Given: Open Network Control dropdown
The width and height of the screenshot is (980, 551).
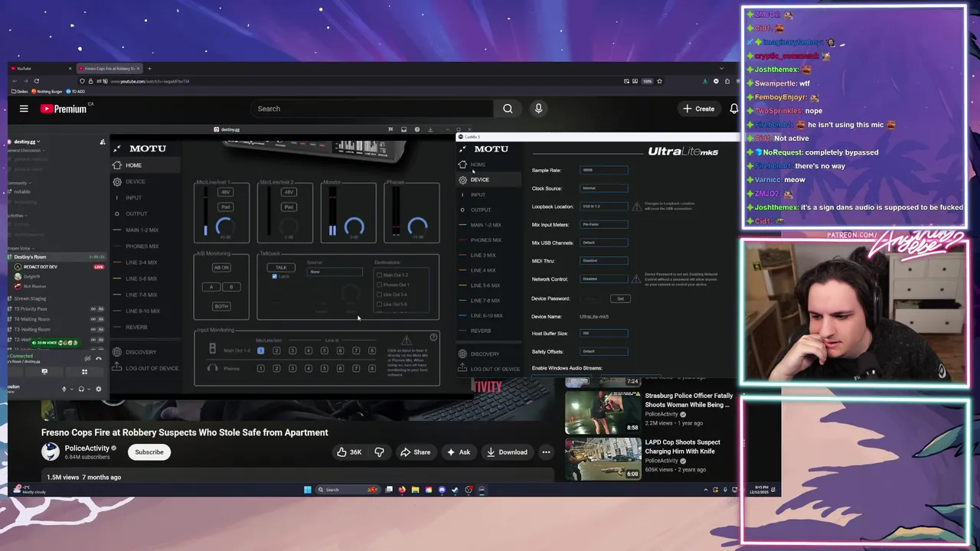Looking at the screenshot, I should click(x=604, y=279).
